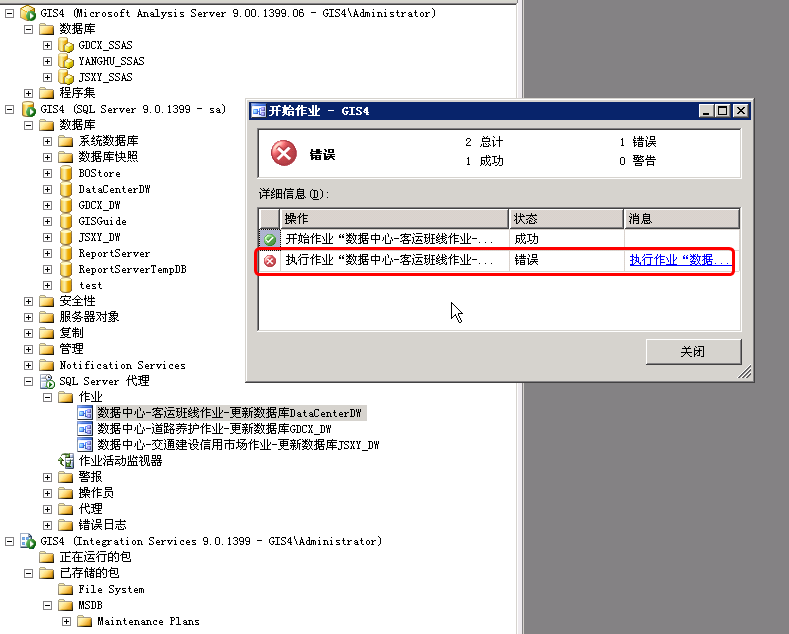Click the SQL Server 代理 agent icon

click(x=47, y=381)
